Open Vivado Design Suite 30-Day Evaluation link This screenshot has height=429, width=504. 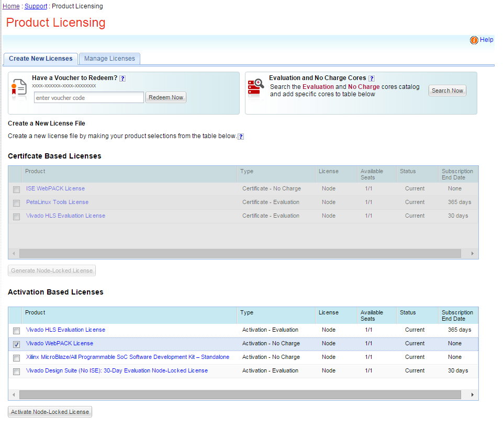click(117, 370)
